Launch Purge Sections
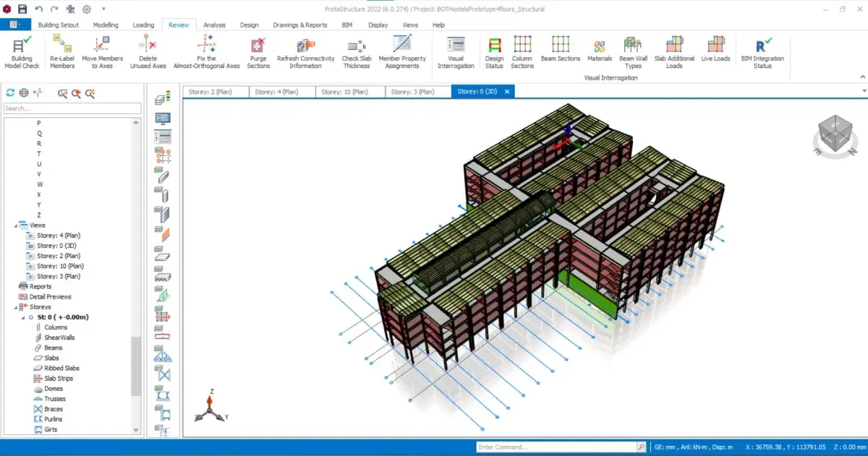Viewport: 868px width, 456px height. (258, 53)
